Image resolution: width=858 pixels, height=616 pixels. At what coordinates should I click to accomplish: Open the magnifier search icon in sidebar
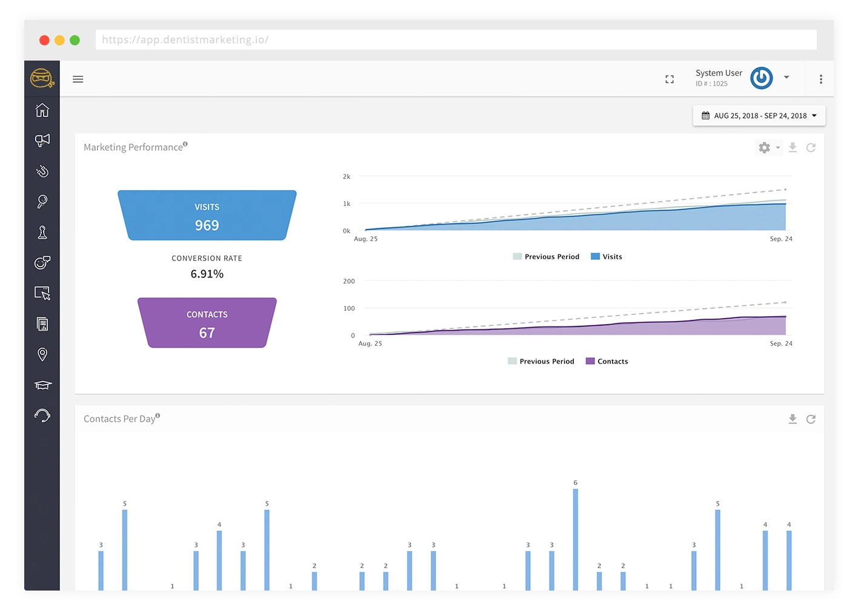pos(42,202)
